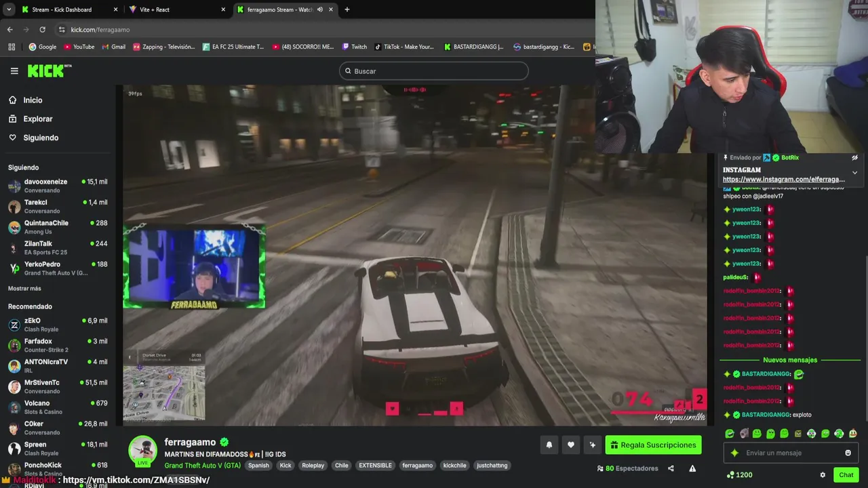Click the unpin icon on pinned message
This screenshot has width=868, height=488.
pyautogui.click(x=854, y=157)
